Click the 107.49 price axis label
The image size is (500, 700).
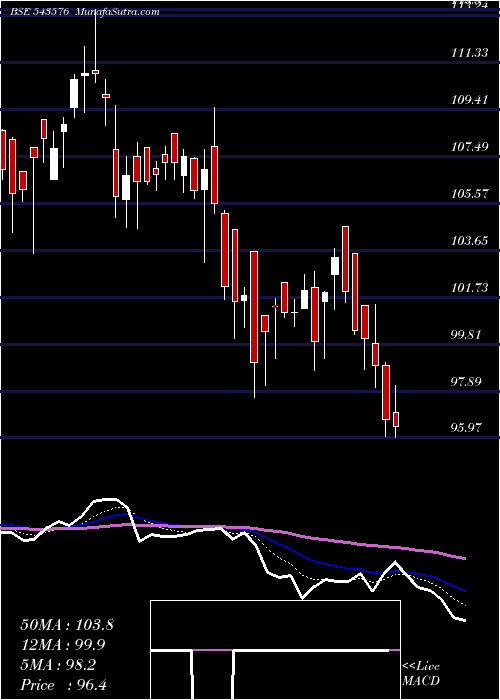click(470, 146)
